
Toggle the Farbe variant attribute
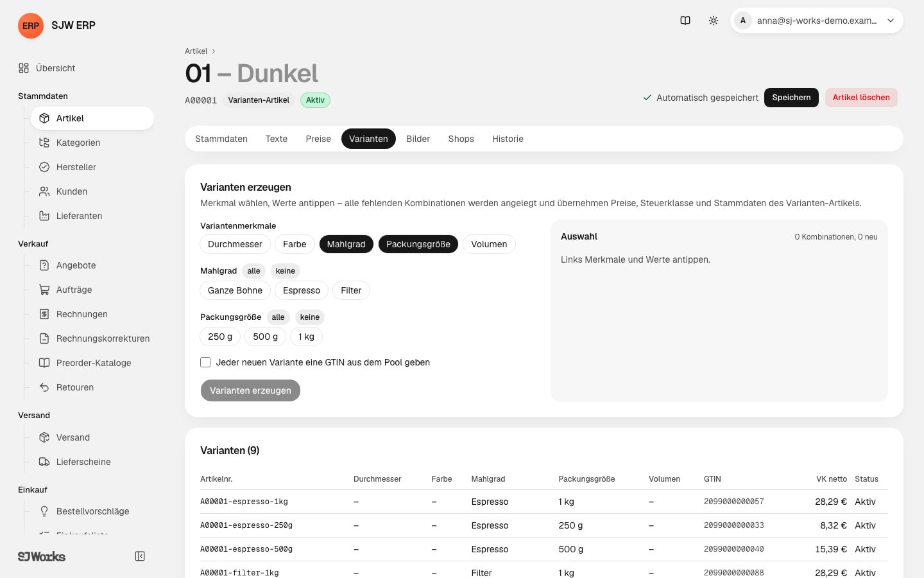[x=295, y=244]
